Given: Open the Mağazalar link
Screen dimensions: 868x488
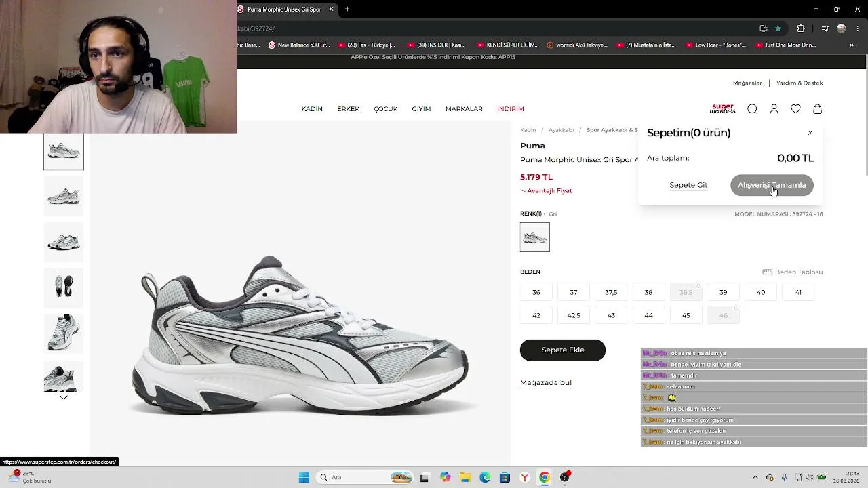Looking at the screenshot, I should click(x=747, y=83).
